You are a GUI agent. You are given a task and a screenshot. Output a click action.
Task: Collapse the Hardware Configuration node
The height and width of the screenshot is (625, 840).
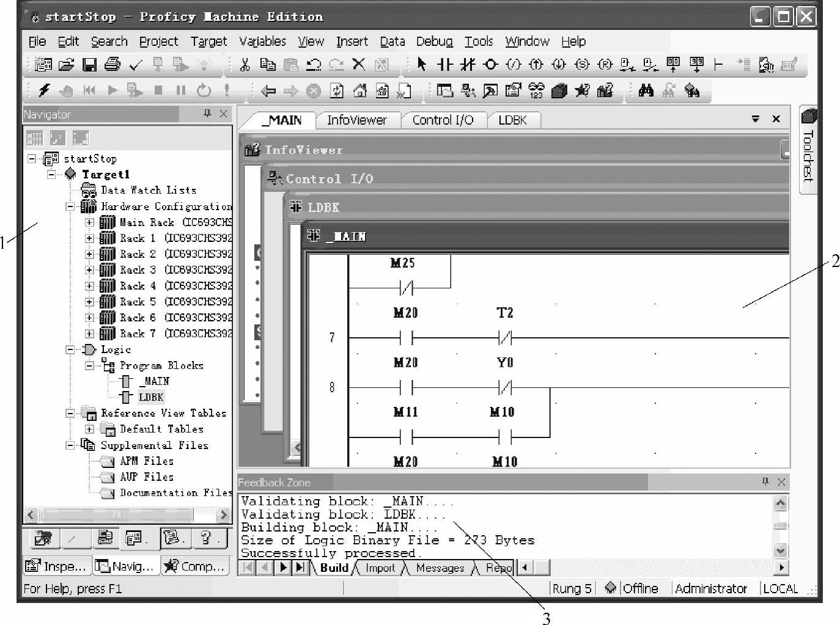click(x=70, y=207)
